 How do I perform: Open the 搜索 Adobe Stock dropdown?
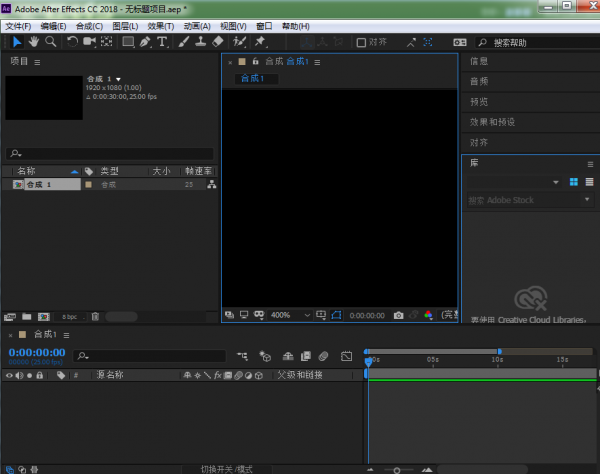coord(586,200)
